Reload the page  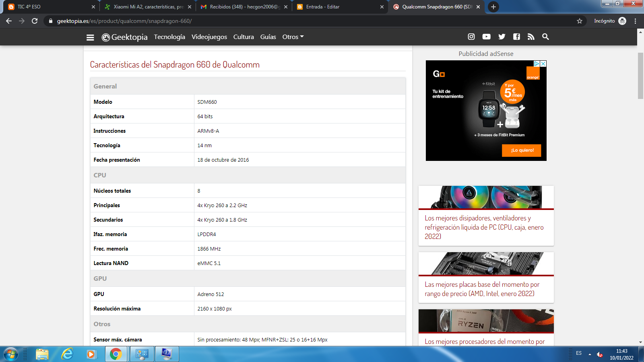(35, 21)
